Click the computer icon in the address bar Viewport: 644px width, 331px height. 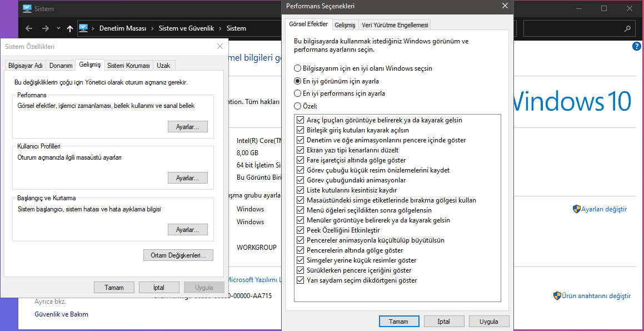coord(83,28)
